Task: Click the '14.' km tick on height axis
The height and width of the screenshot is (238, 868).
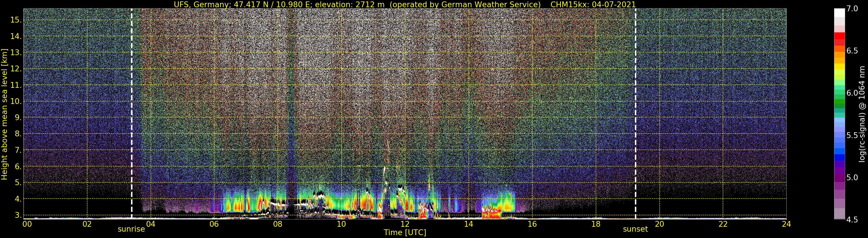Action: click(16, 36)
